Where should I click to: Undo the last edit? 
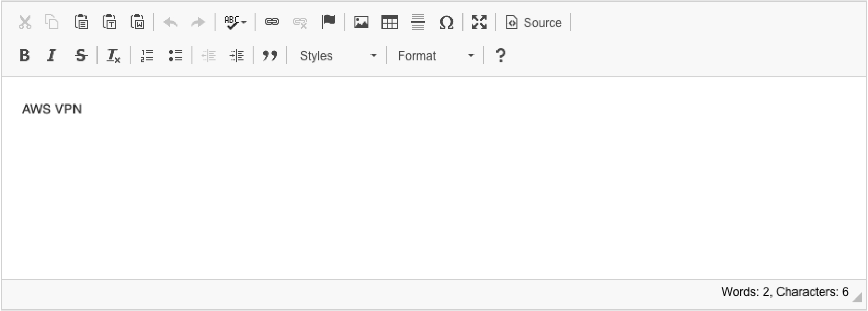[170, 22]
